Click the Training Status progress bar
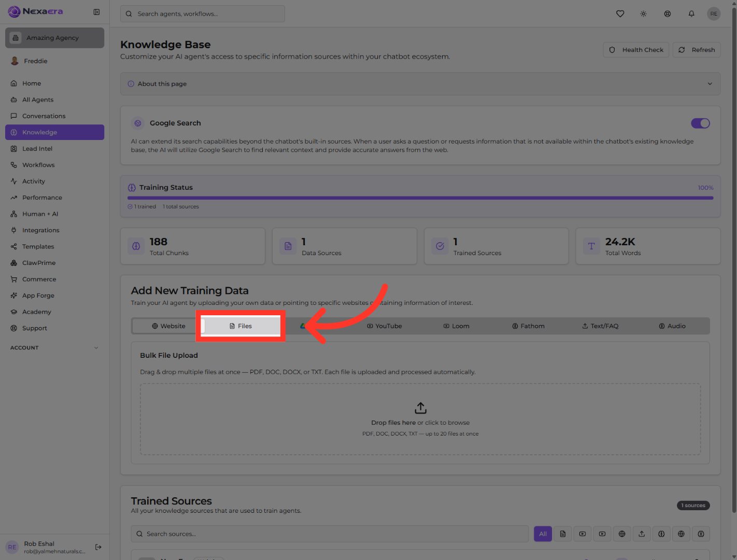 [x=420, y=198]
